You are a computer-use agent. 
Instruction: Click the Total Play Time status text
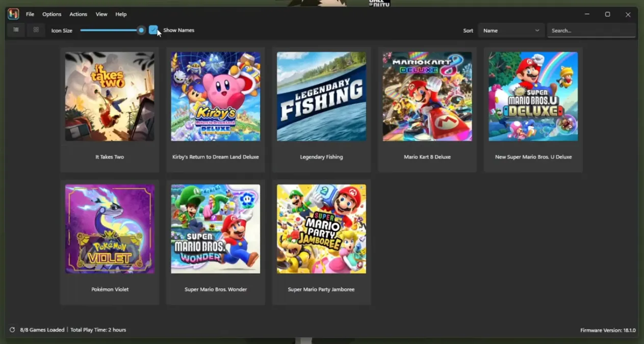point(99,329)
